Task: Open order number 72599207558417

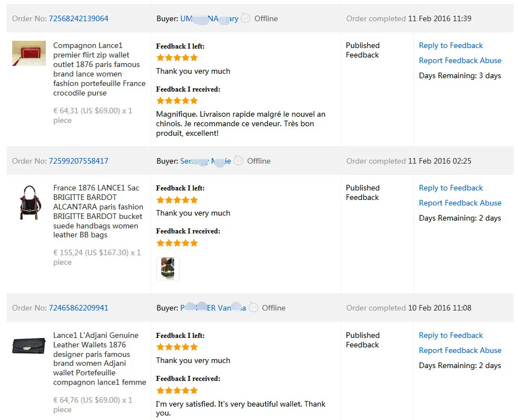Action: point(79,161)
